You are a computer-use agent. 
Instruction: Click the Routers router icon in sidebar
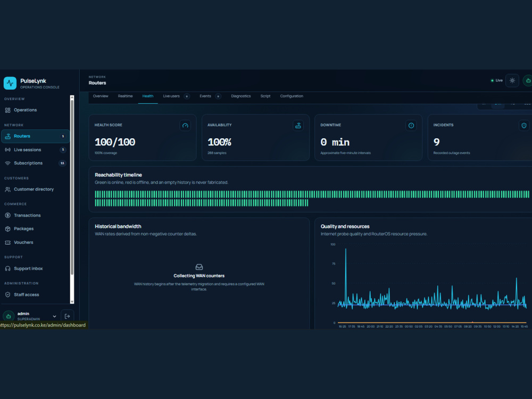[8, 136]
